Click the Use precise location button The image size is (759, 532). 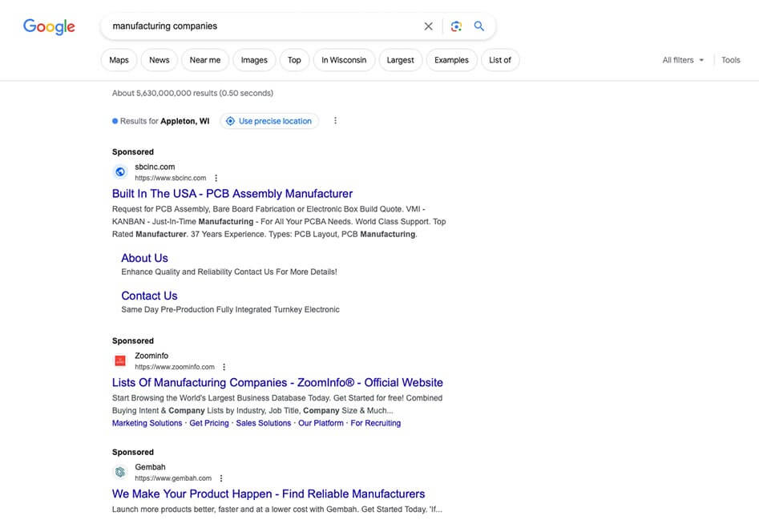pos(268,121)
